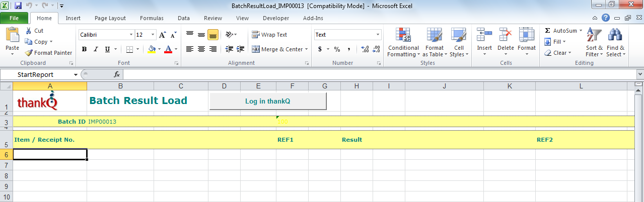Click the Orientation text angle icon
Screen dimensions: 644x202
coord(229,35)
